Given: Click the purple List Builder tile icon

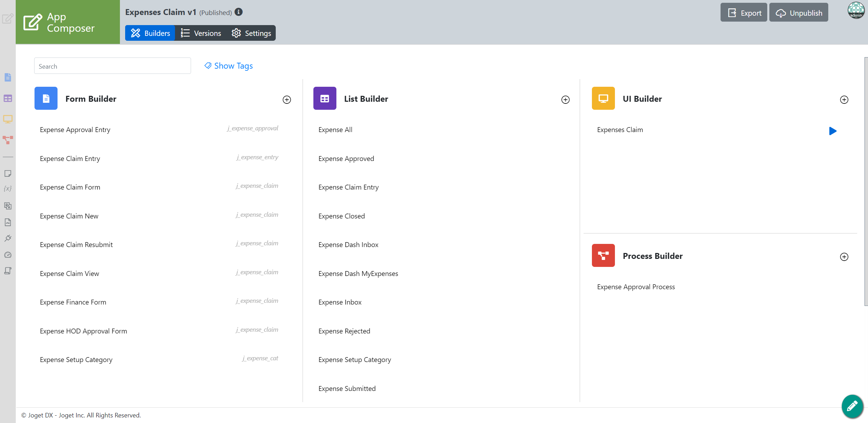Looking at the screenshot, I should pyautogui.click(x=325, y=98).
